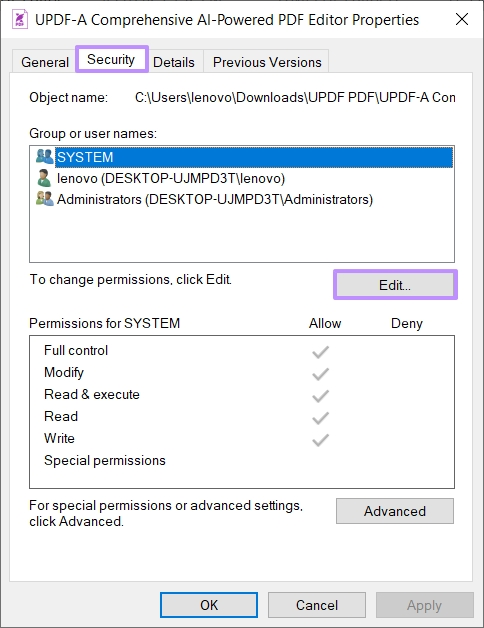Click the Cancel button
484x628 pixels.
317,605
